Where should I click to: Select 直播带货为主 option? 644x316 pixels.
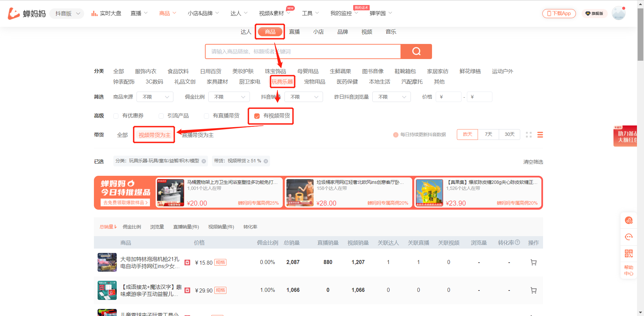click(198, 135)
